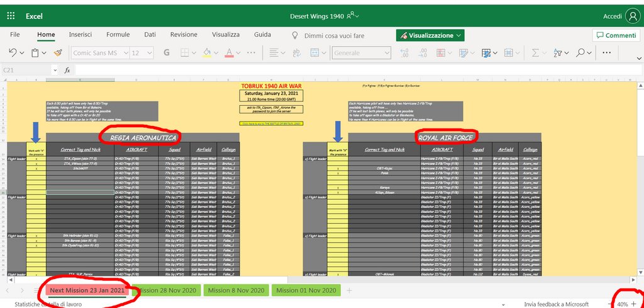Expand the name box dropdown arrow
644x308 pixels.
tap(55, 71)
